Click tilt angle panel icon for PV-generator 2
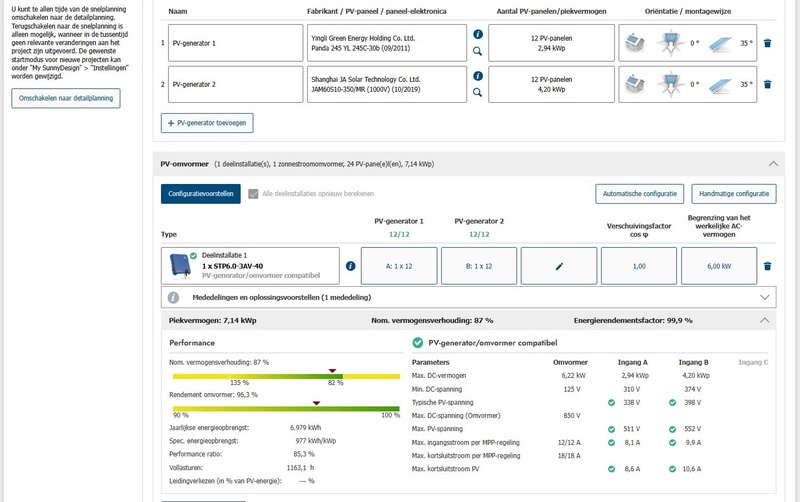Image resolution: width=800 pixels, height=502 pixels. 720,85
